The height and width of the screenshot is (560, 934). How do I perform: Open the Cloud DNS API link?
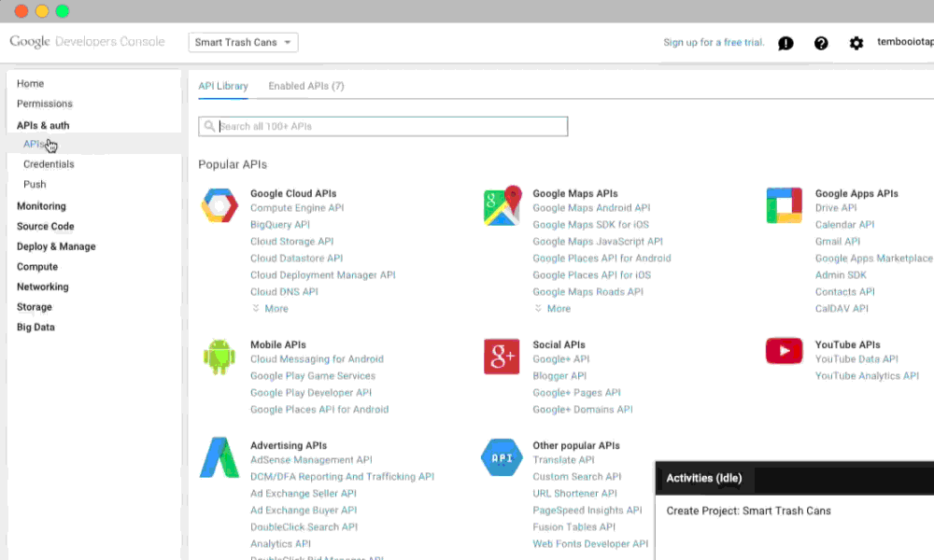pos(284,292)
